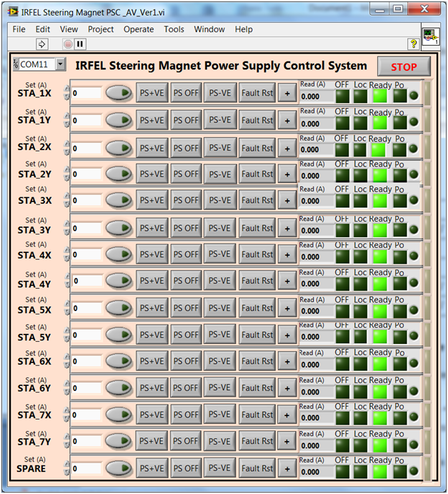Click the Ready LED in the STA_3X row

379,201
